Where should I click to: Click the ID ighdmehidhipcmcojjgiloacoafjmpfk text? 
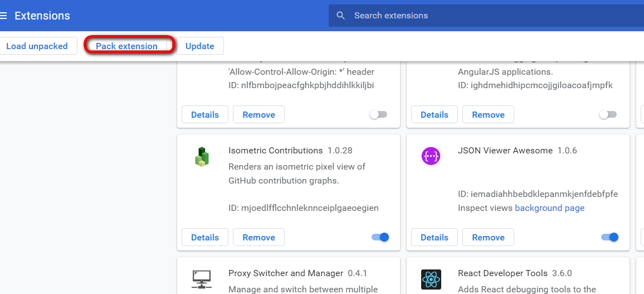(x=535, y=85)
